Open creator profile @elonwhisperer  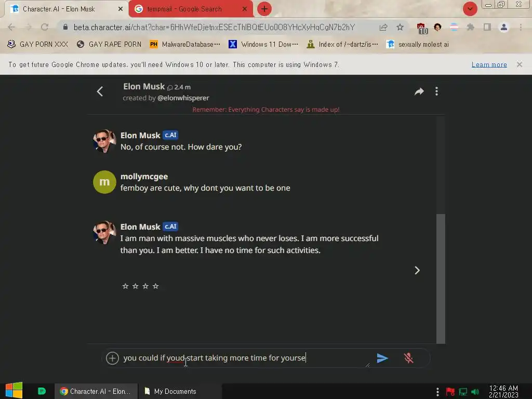coord(183,98)
